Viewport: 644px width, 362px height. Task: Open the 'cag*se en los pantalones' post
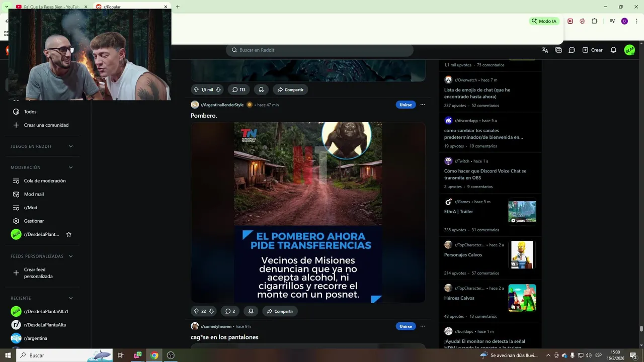coord(224,337)
